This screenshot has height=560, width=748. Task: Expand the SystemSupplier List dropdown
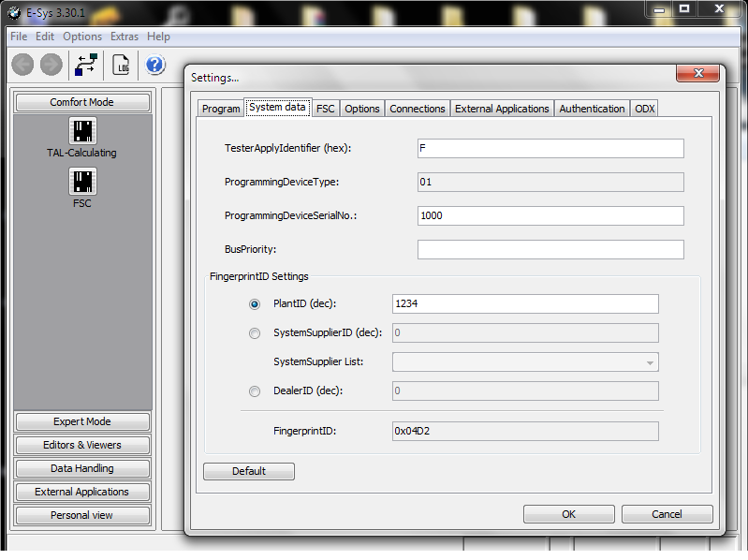coord(649,362)
